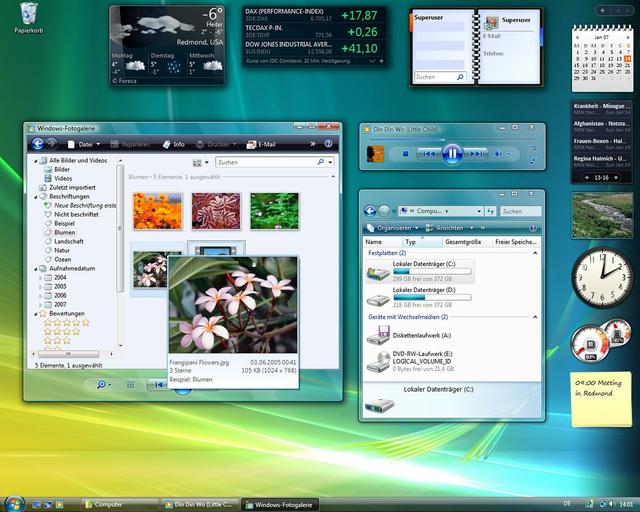
Task: Refresh the Computer explorer view
Action: tap(490, 211)
